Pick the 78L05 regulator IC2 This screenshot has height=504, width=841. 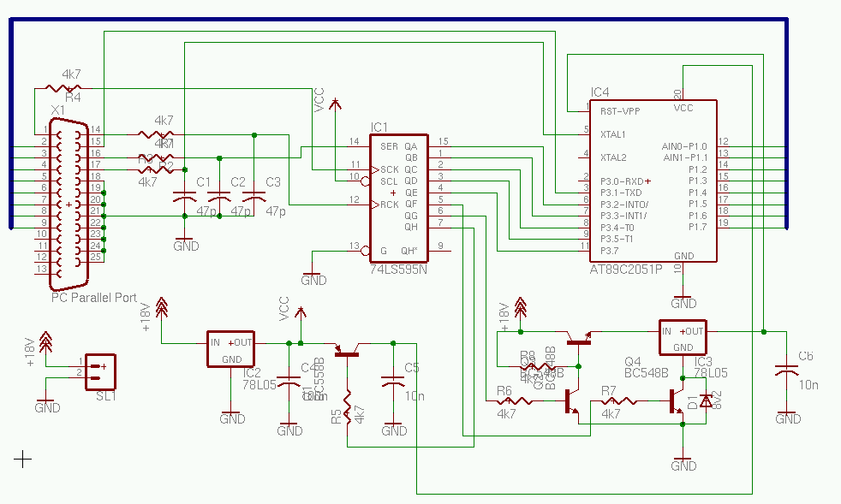pos(231,350)
